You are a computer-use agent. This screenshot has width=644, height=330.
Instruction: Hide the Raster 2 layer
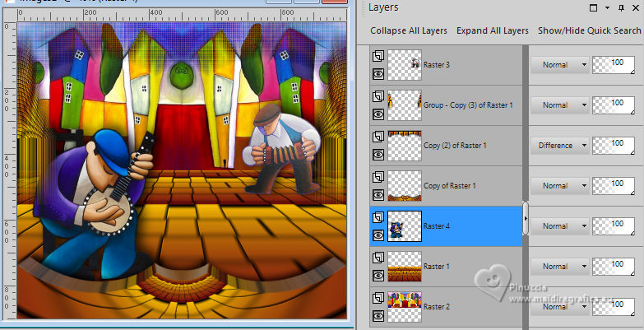(378, 316)
